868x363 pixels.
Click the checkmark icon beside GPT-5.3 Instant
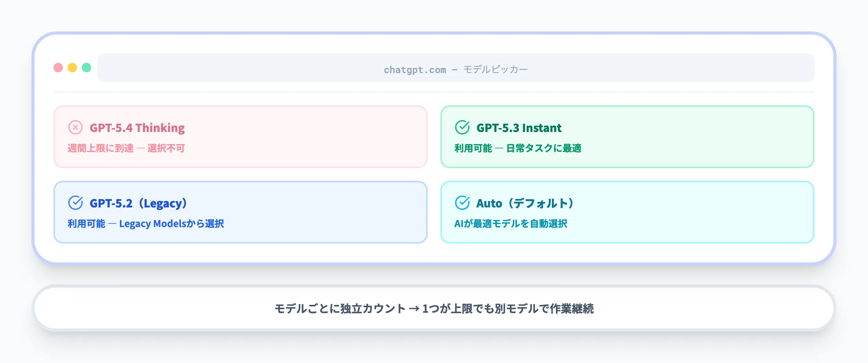[x=463, y=127]
